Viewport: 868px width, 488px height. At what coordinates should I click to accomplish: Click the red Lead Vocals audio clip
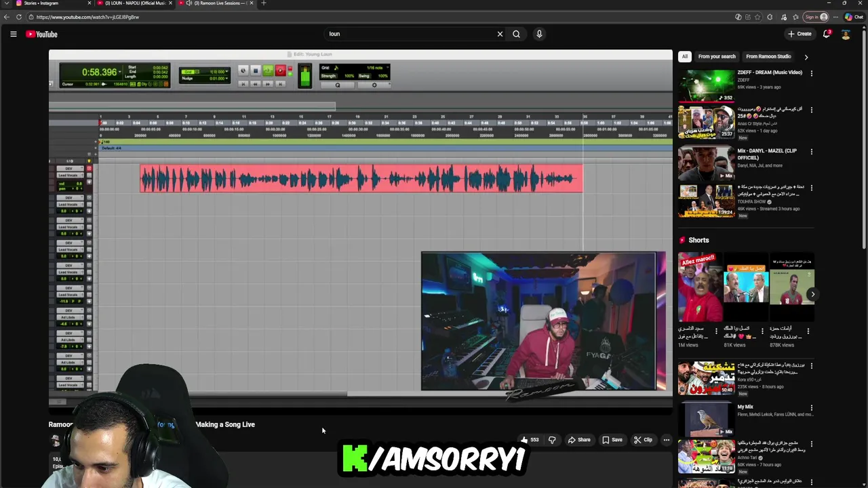(x=361, y=178)
